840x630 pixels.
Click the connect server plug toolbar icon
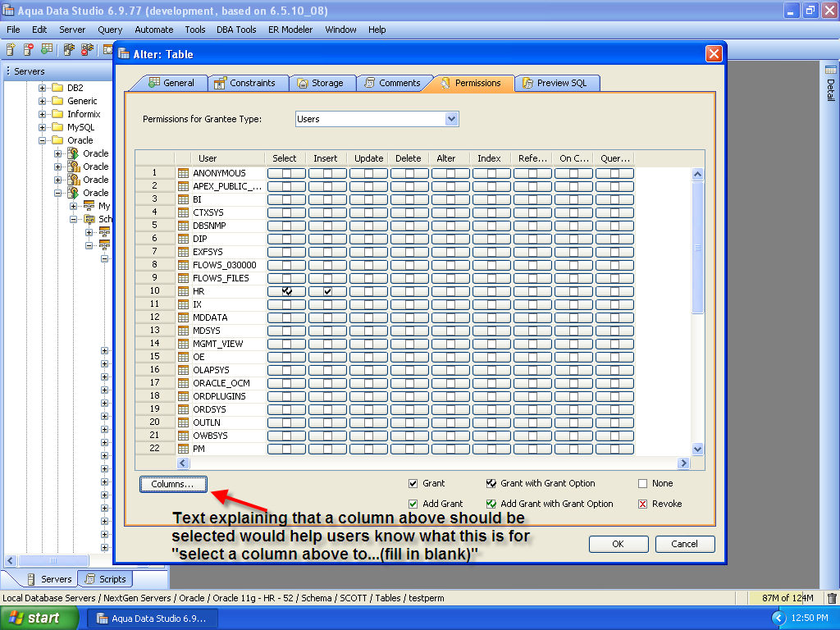pyautogui.click(x=69, y=50)
